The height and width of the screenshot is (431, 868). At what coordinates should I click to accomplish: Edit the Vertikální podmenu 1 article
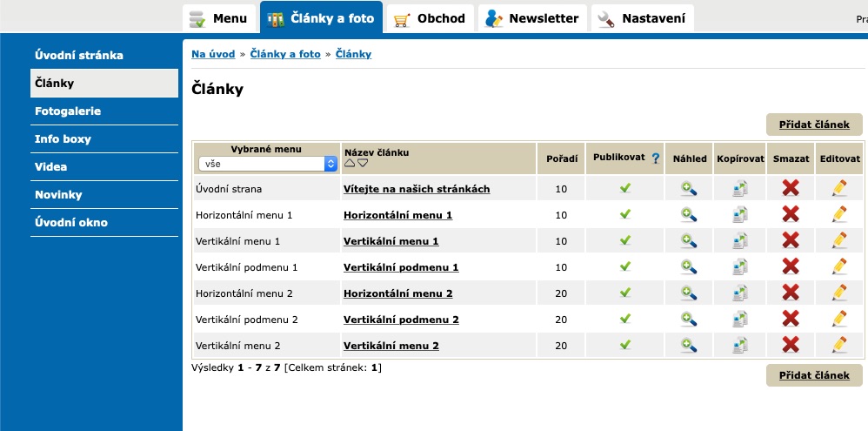(x=839, y=267)
